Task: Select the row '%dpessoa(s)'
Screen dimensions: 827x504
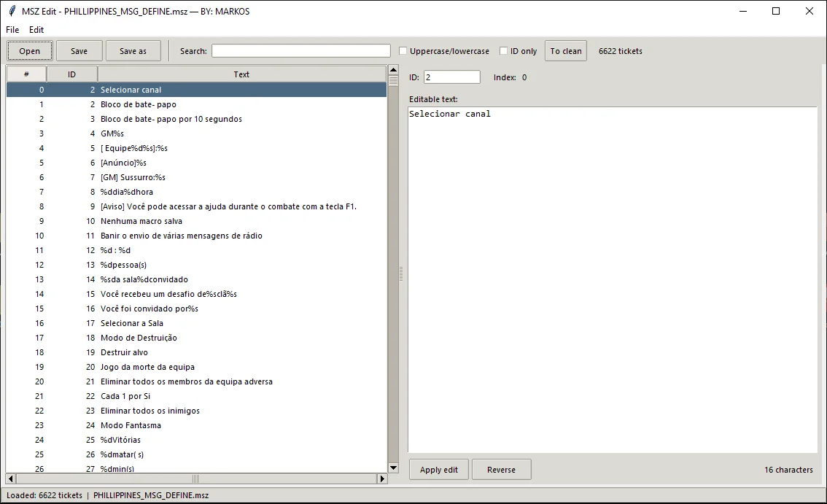Action: [196, 265]
